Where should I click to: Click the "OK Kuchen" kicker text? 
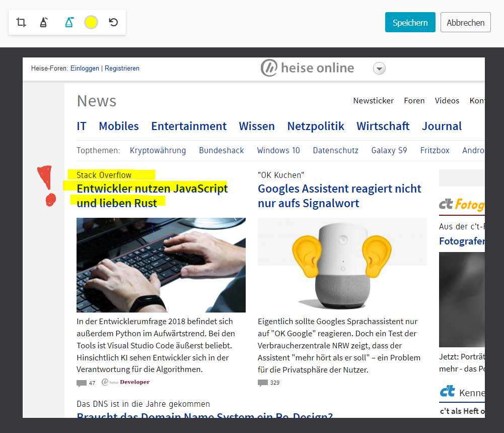281,175
